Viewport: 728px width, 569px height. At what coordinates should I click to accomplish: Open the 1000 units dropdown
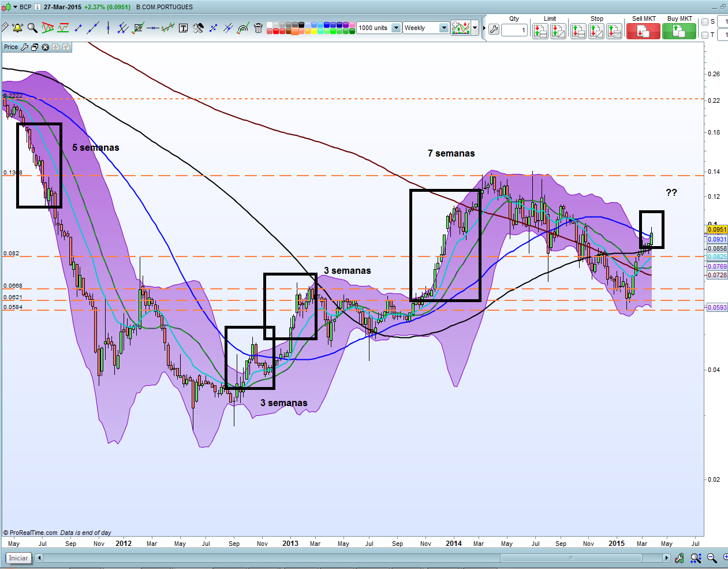[396, 28]
